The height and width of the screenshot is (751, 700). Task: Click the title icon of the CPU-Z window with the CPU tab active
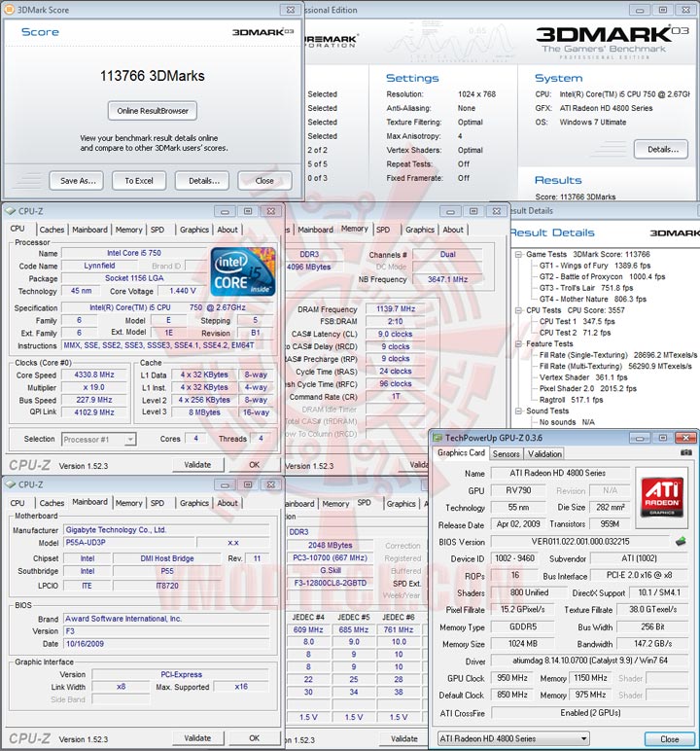point(10,211)
